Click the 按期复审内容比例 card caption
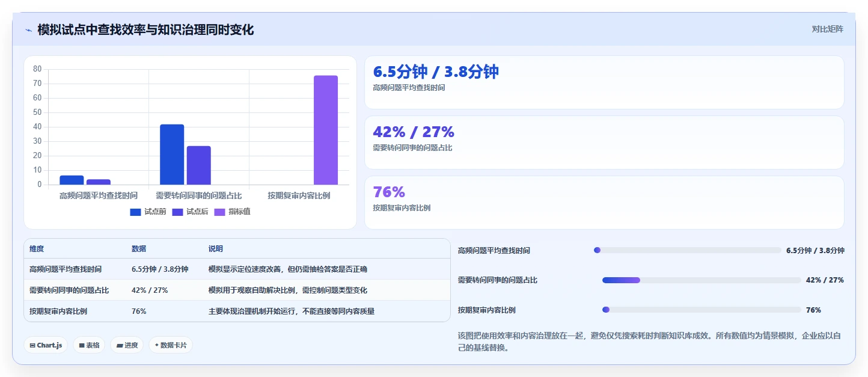The image size is (868, 377). pos(402,208)
